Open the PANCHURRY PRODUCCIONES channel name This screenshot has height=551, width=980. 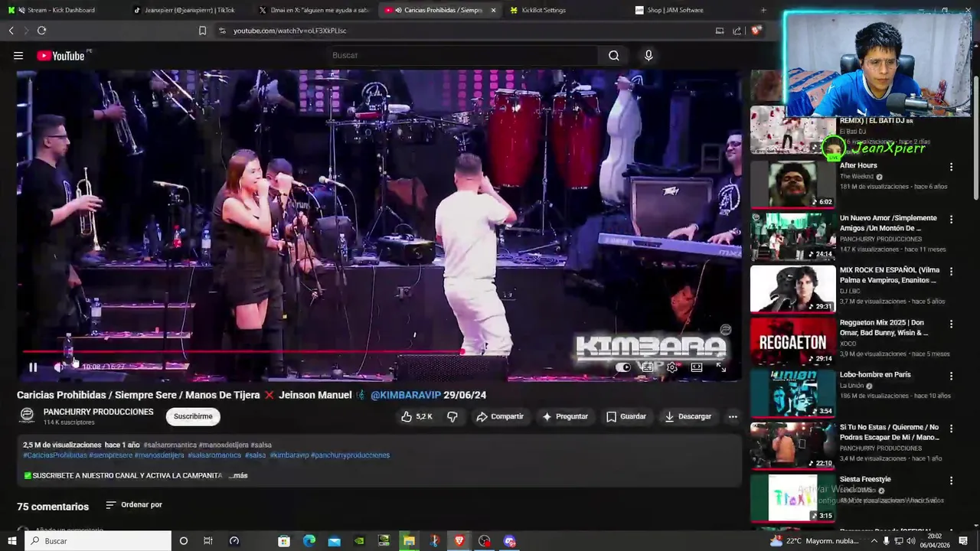98,412
